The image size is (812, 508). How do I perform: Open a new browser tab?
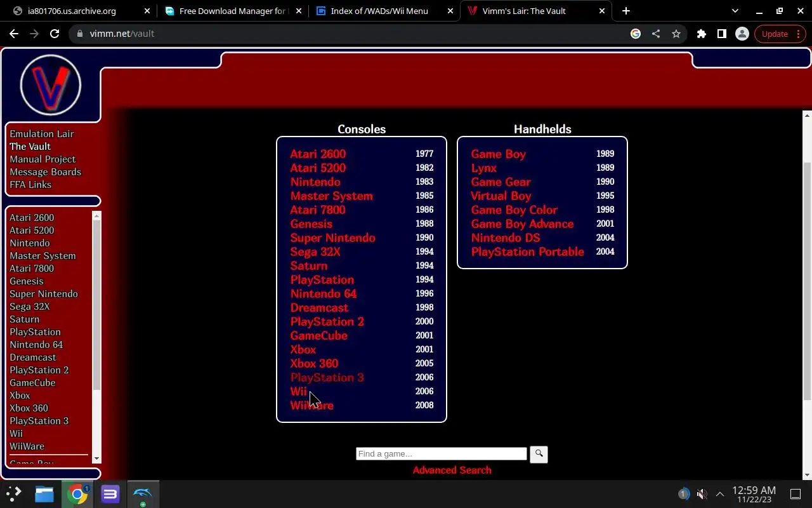pyautogui.click(x=626, y=11)
